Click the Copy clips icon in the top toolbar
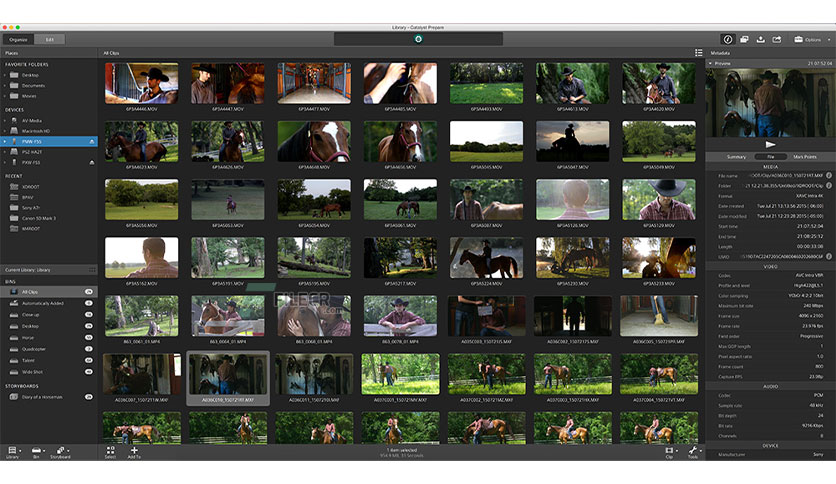The height and width of the screenshot is (484, 836). pos(744,39)
